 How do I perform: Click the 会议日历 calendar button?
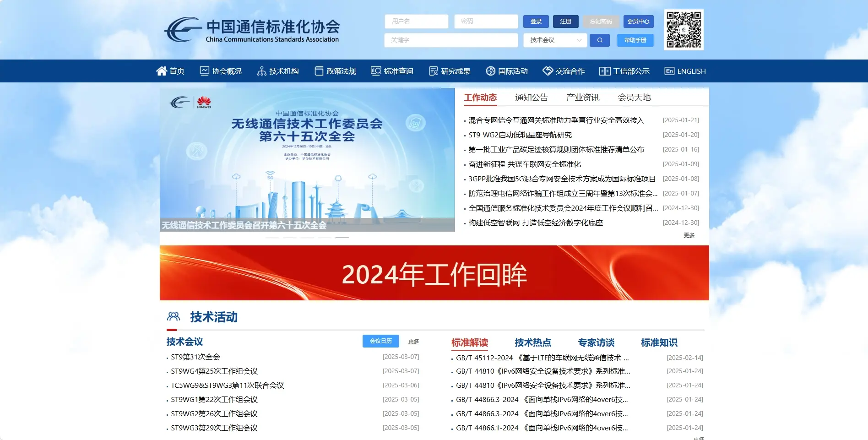click(380, 341)
